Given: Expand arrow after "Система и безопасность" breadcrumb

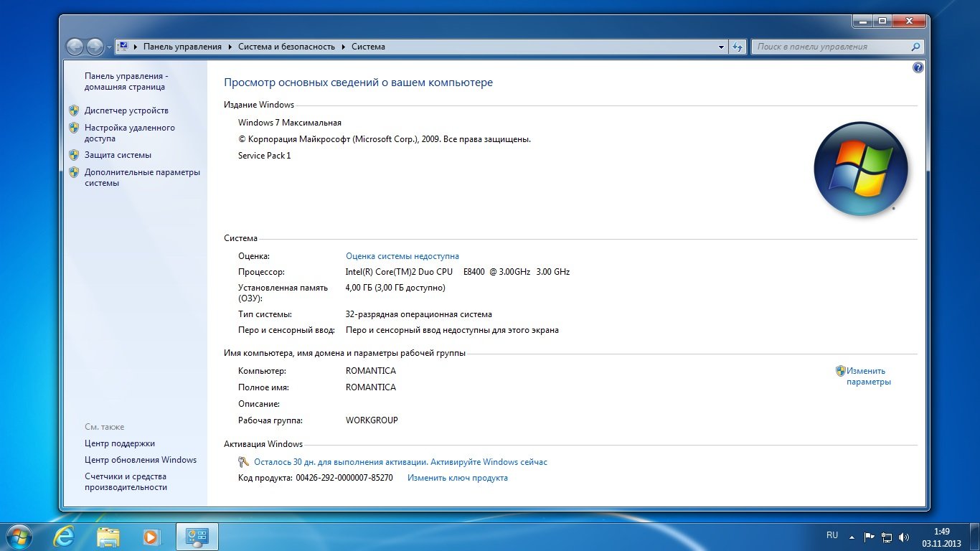Looking at the screenshot, I should click(x=344, y=47).
